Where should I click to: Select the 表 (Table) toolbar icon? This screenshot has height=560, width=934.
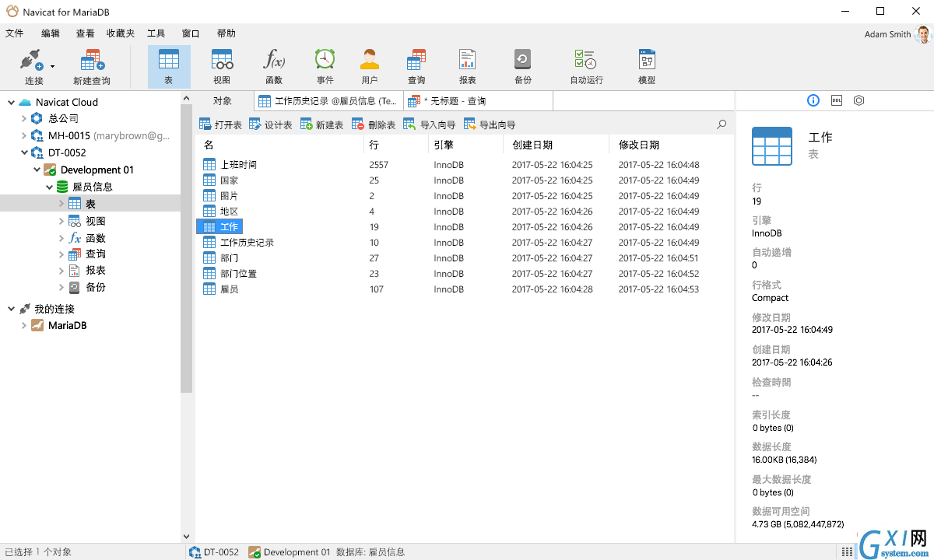(x=169, y=66)
